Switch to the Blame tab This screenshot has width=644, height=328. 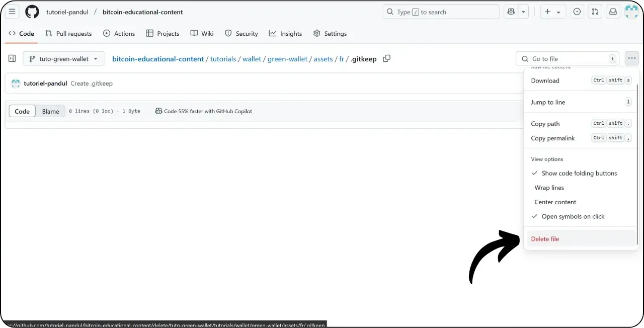pos(50,111)
